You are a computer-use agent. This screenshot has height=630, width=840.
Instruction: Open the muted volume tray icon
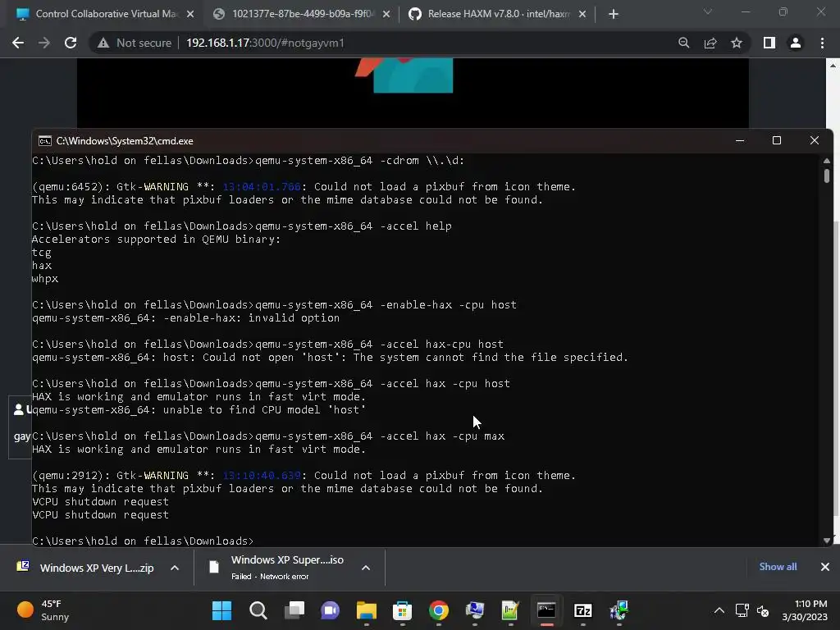(x=763, y=610)
